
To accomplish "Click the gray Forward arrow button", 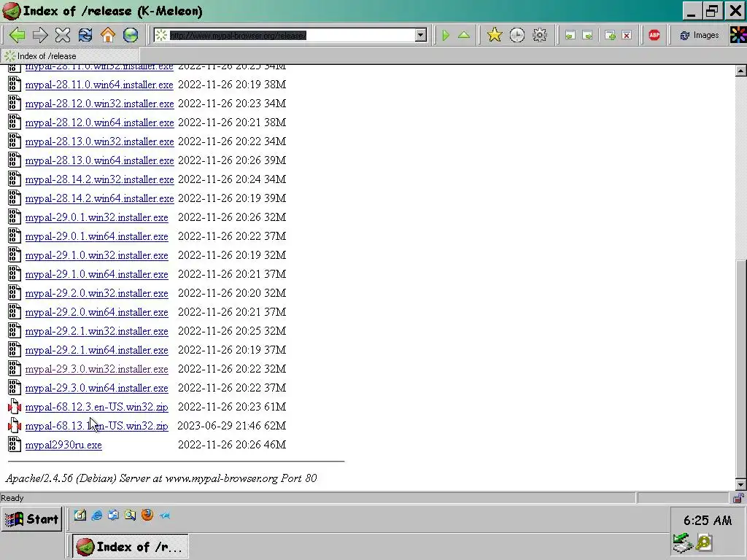I will click(x=40, y=35).
